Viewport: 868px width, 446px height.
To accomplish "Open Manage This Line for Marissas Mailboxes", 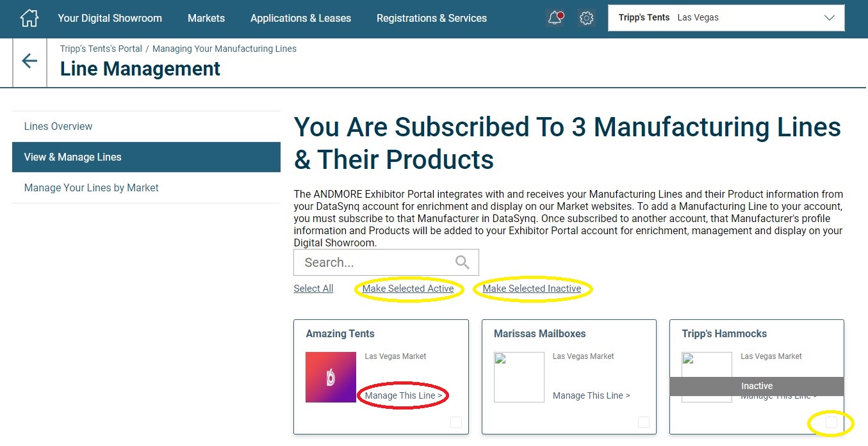I will tap(591, 395).
